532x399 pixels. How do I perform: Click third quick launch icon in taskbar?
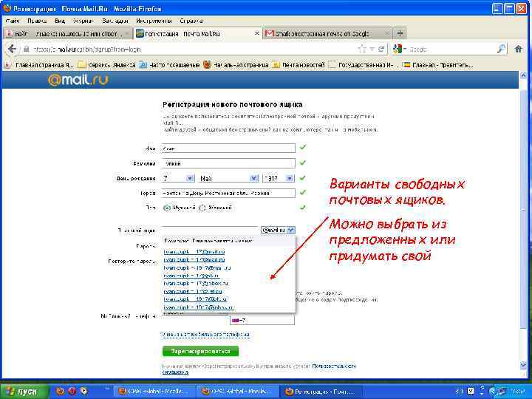click(83, 391)
